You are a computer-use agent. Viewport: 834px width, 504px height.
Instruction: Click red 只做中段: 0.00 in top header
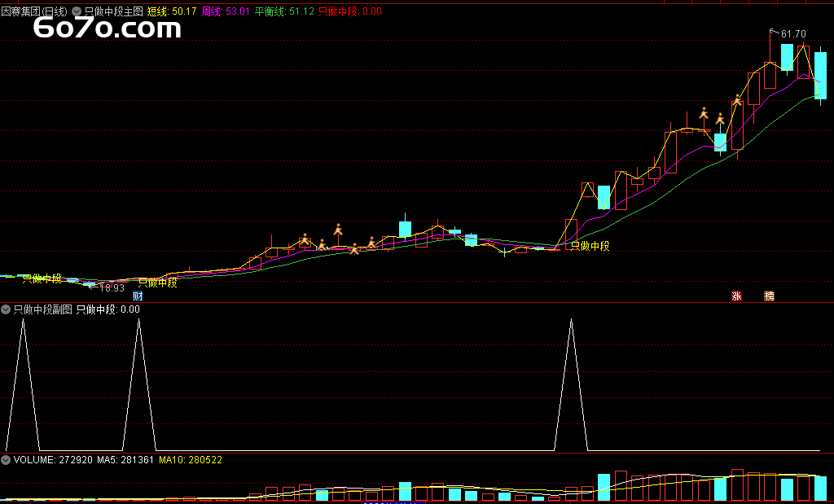tap(350, 11)
